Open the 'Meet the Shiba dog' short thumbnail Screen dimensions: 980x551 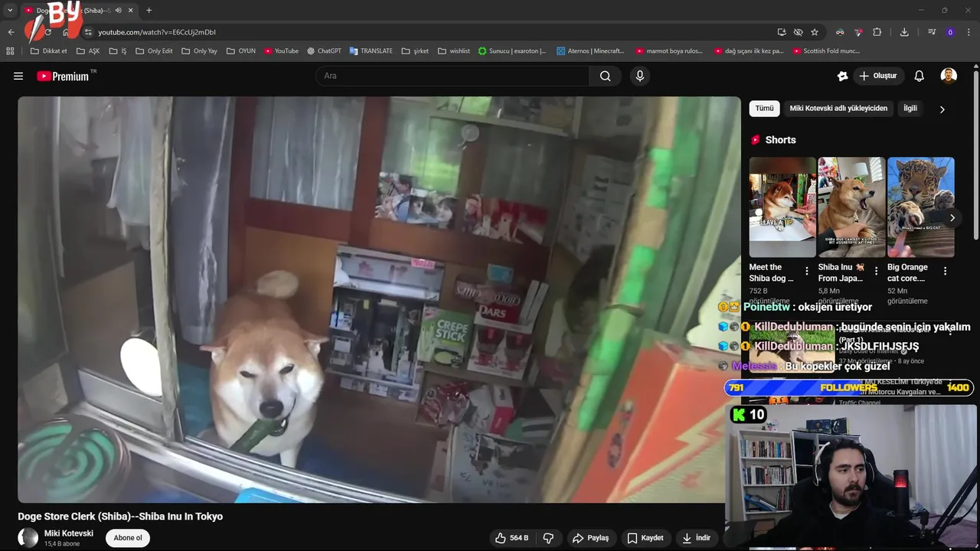pos(782,207)
